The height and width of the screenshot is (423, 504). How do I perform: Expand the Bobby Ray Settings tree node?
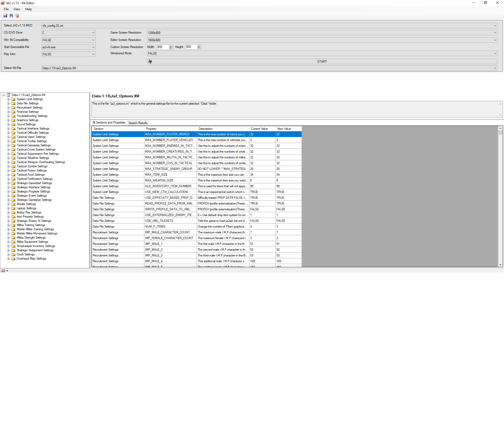pos(8,212)
